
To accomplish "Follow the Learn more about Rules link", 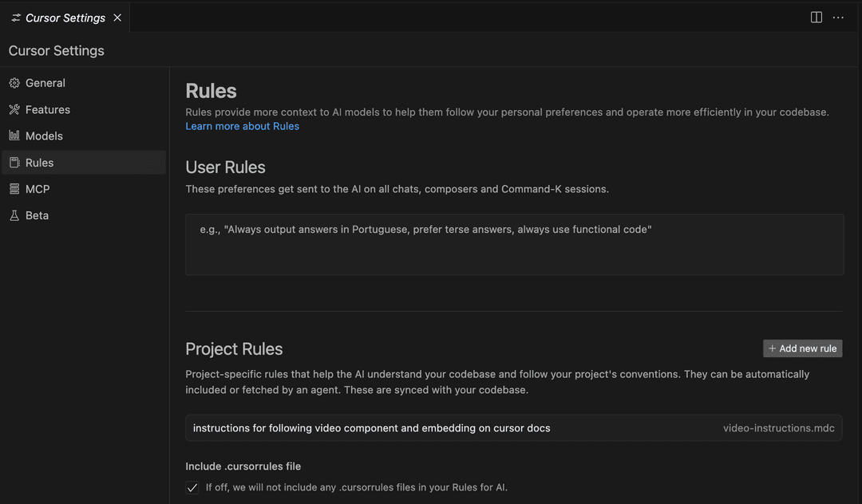I will (x=242, y=126).
